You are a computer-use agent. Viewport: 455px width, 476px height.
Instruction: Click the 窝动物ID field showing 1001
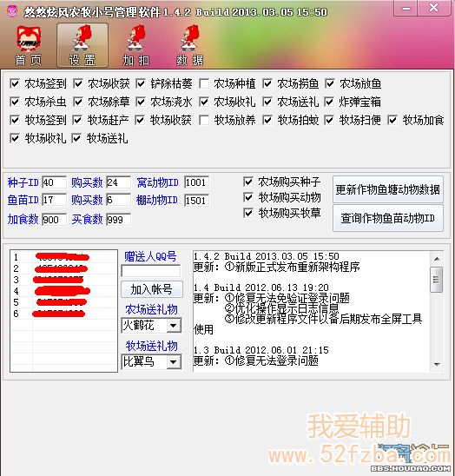pyautogui.click(x=197, y=182)
